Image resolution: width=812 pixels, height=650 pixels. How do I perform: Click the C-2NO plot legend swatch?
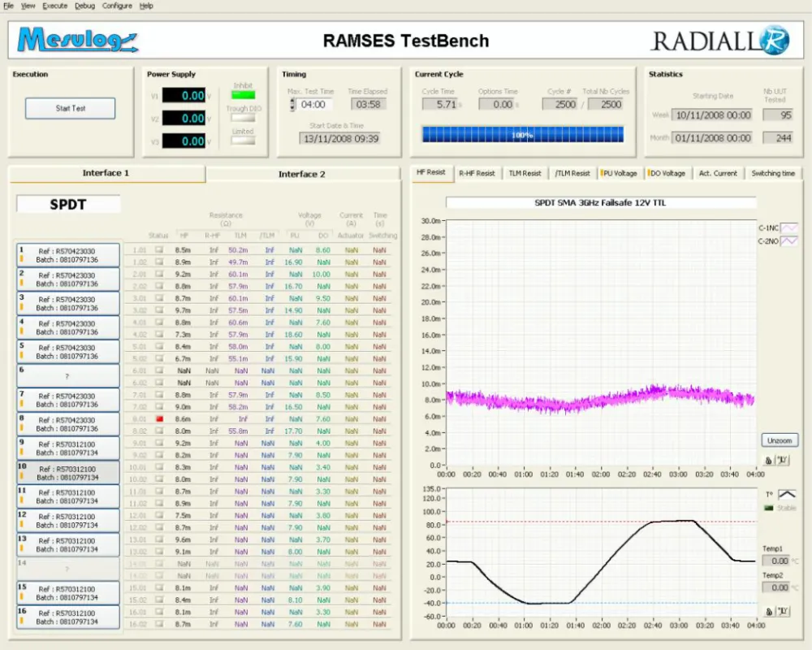(x=789, y=240)
